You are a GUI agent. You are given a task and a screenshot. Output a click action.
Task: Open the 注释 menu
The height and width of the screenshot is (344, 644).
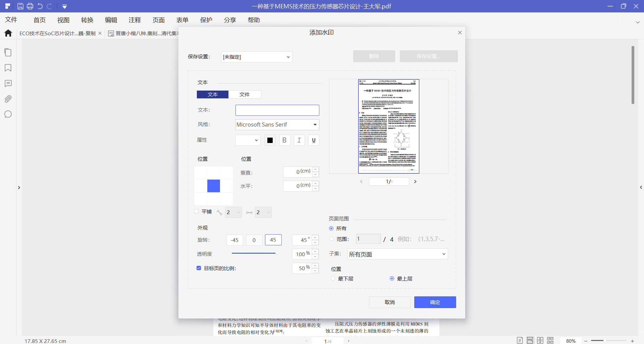(135, 20)
